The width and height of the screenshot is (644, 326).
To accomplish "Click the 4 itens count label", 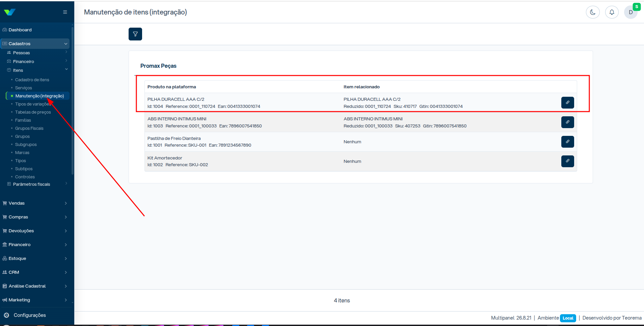I will point(342,301).
